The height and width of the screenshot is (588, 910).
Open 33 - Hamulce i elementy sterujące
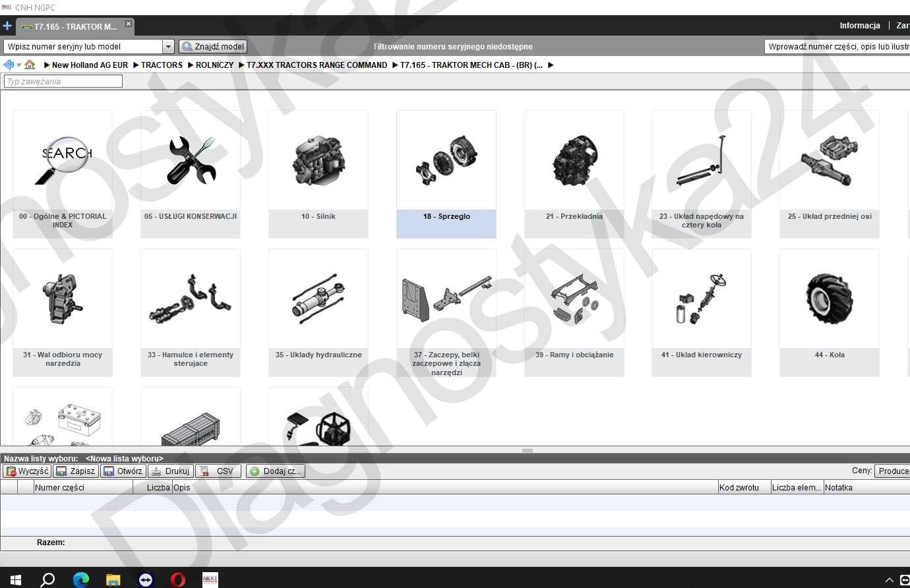tap(191, 312)
